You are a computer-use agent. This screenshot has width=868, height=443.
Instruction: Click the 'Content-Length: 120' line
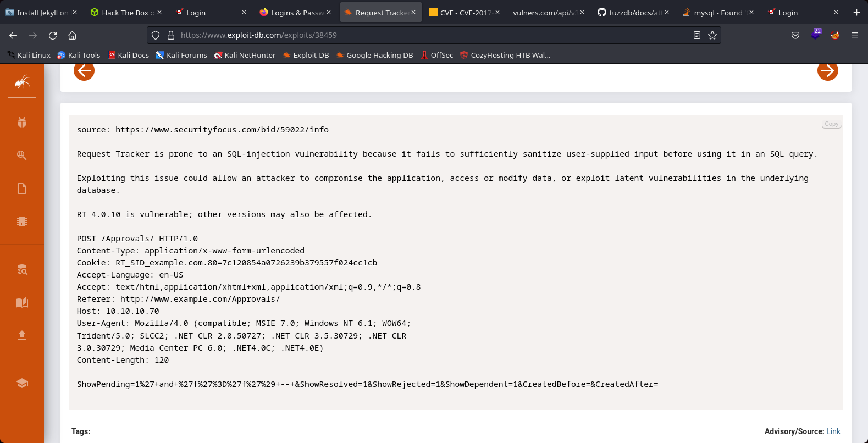tap(123, 360)
